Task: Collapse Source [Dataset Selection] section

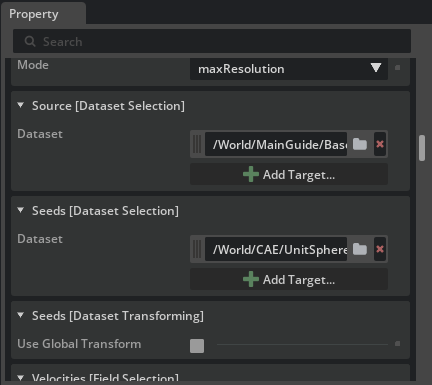Action: pos(21,105)
